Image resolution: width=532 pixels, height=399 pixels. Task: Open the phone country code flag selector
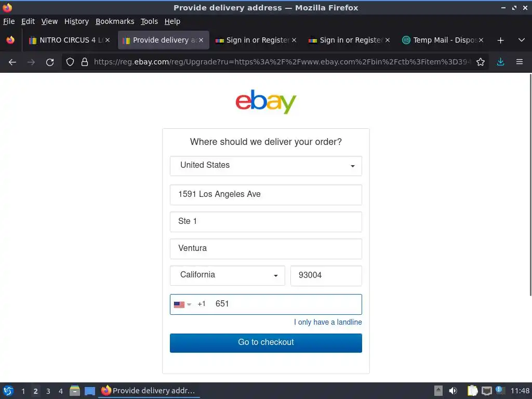pyautogui.click(x=182, y=304)
